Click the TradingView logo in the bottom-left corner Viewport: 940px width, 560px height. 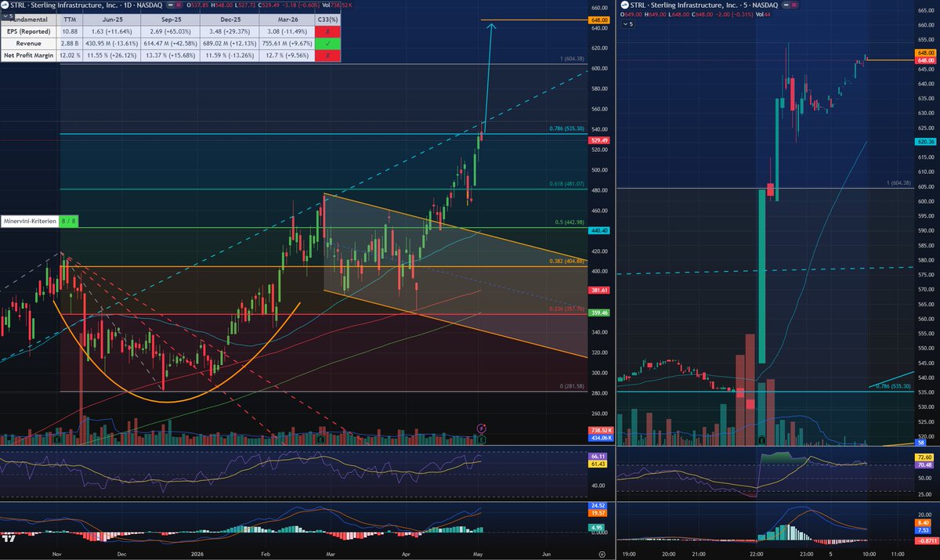pyautogui.click(x=9, y=538)
